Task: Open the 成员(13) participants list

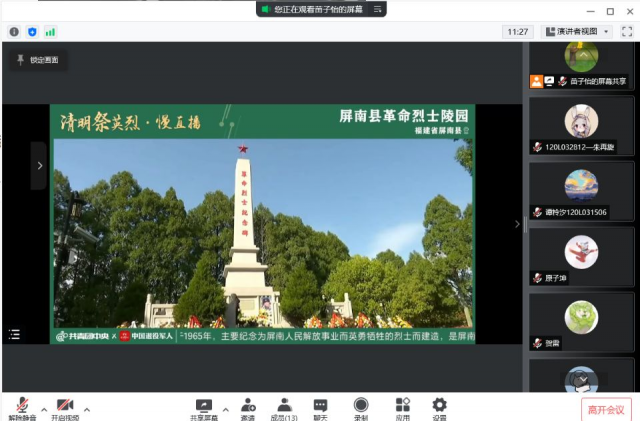Action: pos(284,406)
